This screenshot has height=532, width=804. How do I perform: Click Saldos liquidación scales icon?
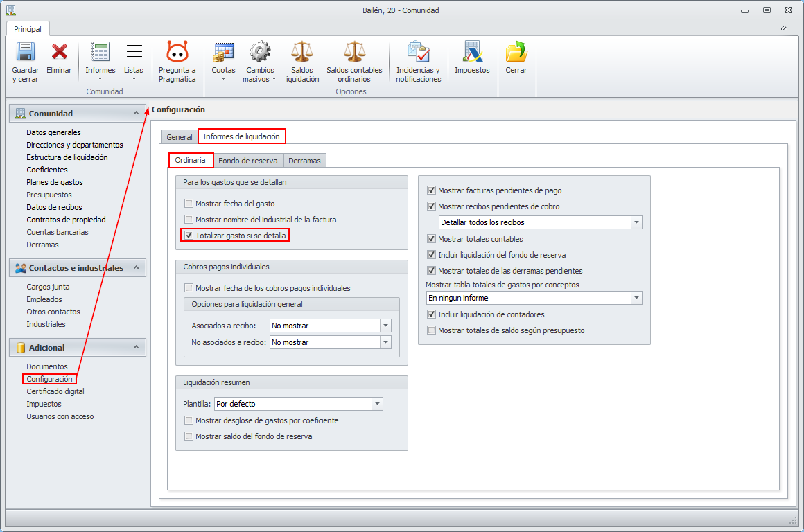pos(302,52)
